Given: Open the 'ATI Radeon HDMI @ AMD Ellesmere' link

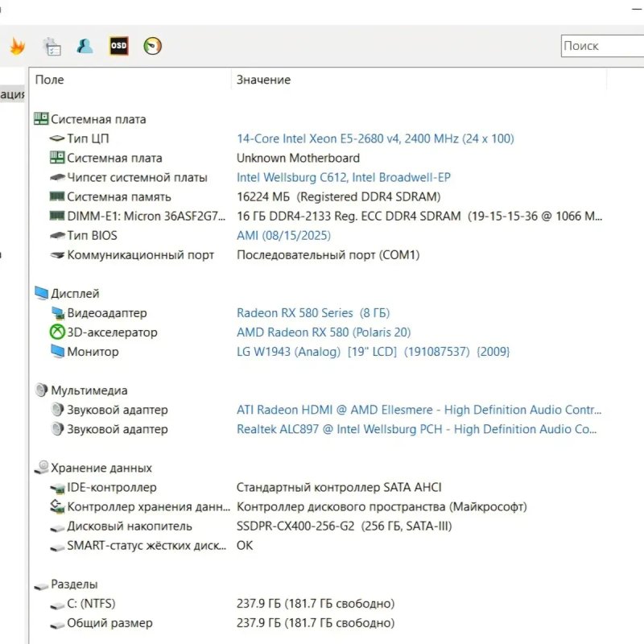Looking at the screenshot, I should click(419, 410).
